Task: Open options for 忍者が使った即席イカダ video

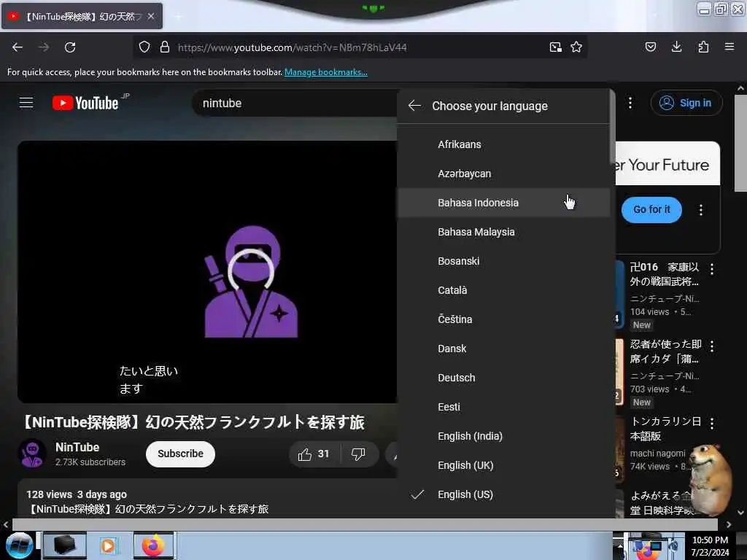Action: point(712,346)
